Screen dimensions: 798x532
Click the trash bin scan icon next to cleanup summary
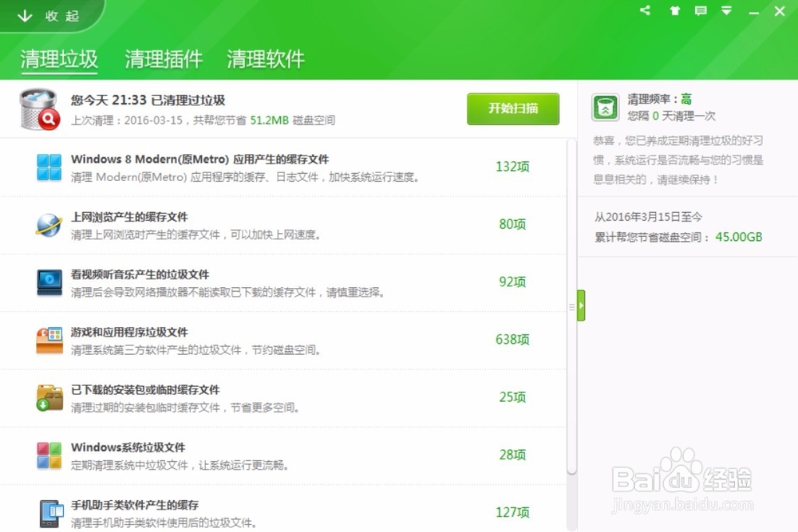pyautogui.click(x=37, y=108)
